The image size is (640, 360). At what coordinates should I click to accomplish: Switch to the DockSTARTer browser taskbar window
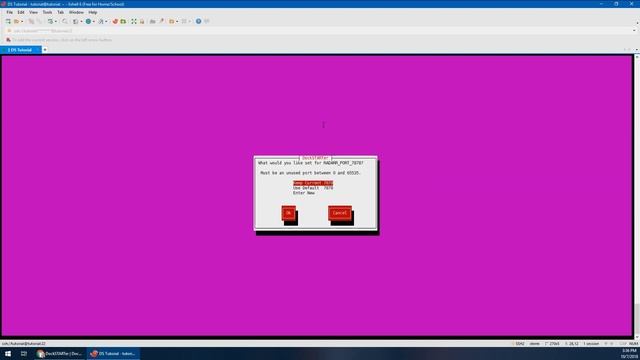[60, 353]
